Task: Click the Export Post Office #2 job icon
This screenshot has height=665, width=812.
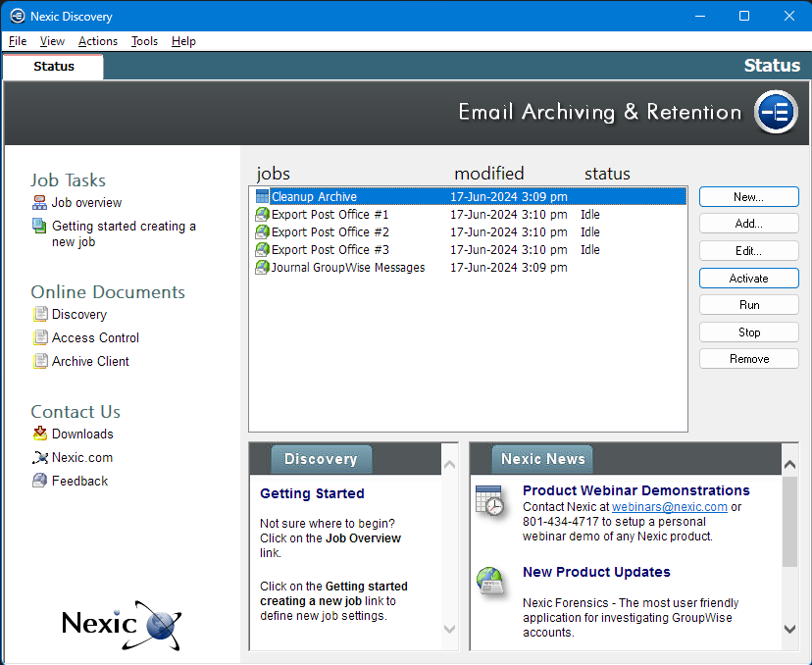Action: coord(263,232)
